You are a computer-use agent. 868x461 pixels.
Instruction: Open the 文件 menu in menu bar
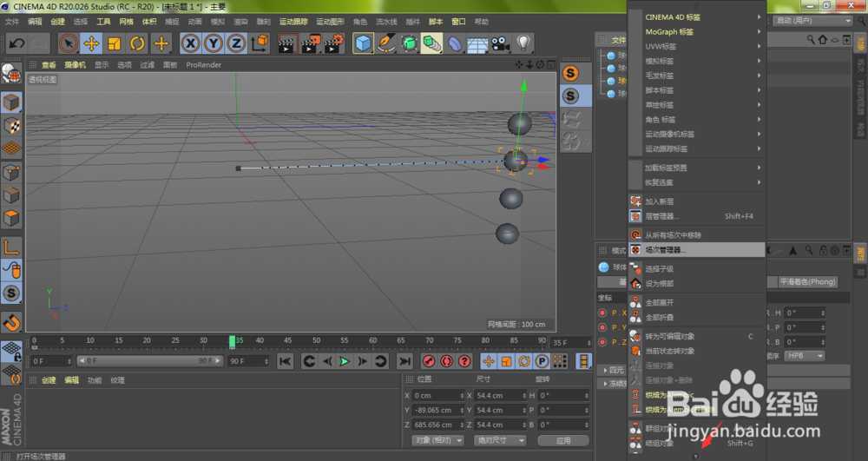point(11,22)
